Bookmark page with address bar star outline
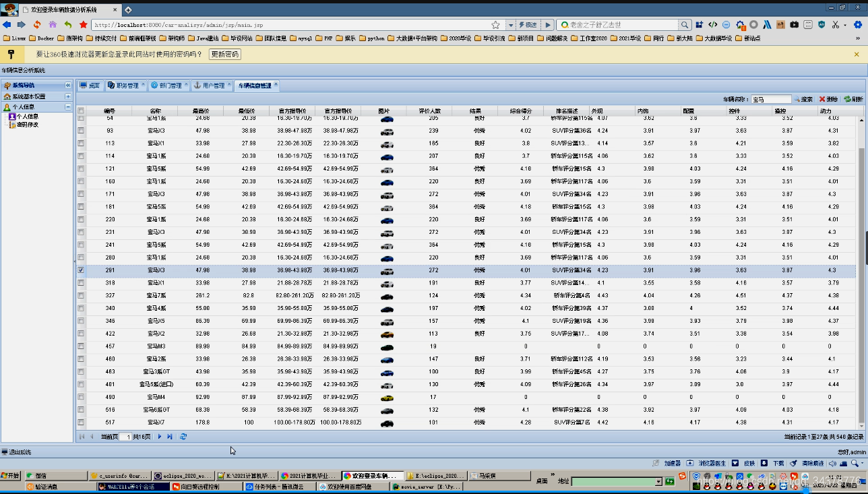This screenshot has width=868, height=494. (496, 25)
